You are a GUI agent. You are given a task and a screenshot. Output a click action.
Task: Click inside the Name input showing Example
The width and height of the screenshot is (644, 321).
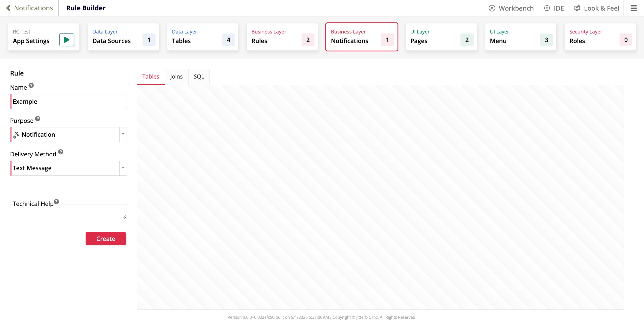click(68, 101)
